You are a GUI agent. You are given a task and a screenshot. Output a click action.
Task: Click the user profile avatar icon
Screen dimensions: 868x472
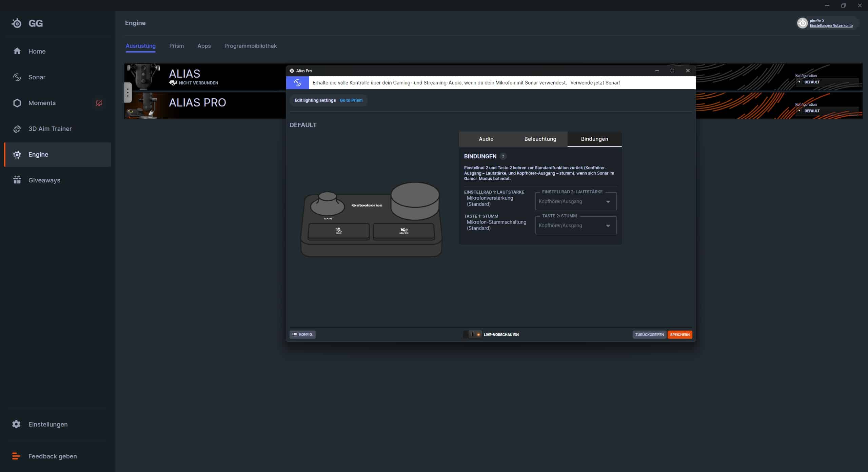(x=802, y=23)
